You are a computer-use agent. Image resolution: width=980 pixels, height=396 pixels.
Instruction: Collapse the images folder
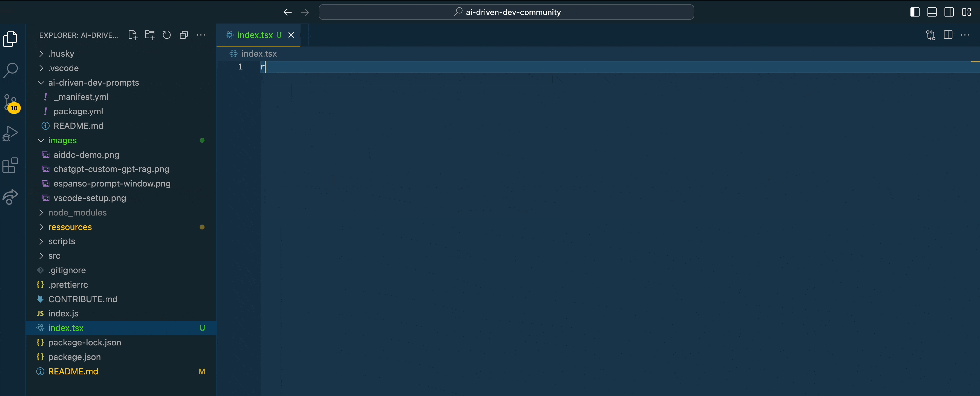click(62, 140)
